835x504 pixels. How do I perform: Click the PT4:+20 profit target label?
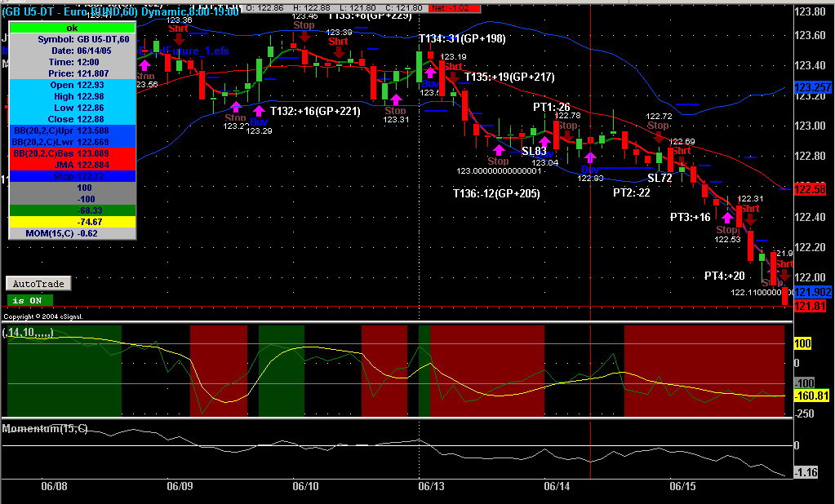click(724, 276)
